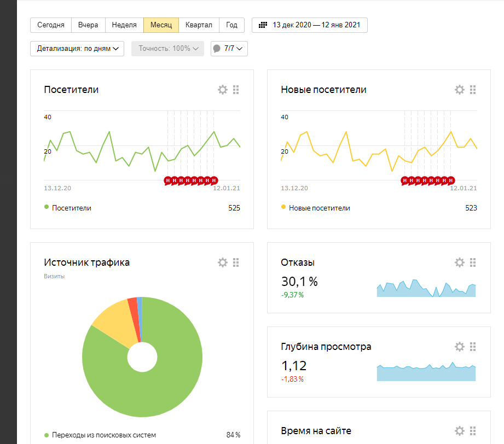Expand the Детализация: по дням dropdown
This screenshot has height=444, width=504.
click(77, 49)
